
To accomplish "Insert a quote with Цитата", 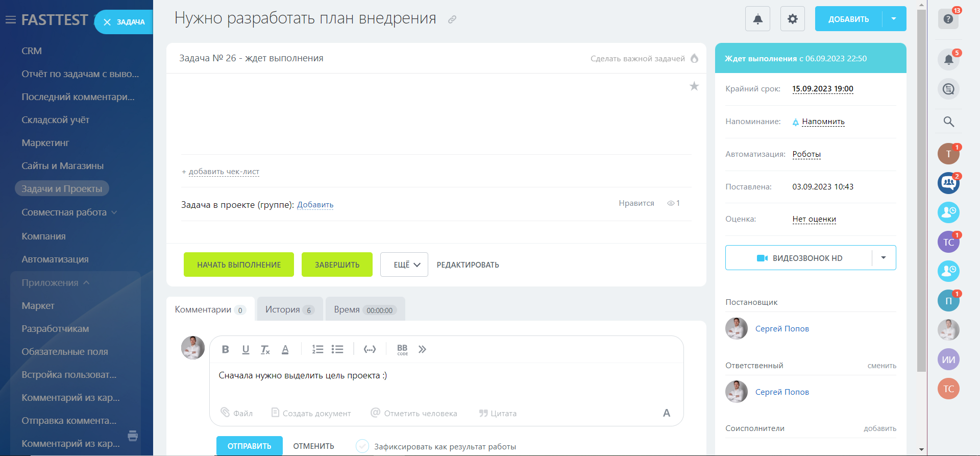I will [x=498, y=413].
